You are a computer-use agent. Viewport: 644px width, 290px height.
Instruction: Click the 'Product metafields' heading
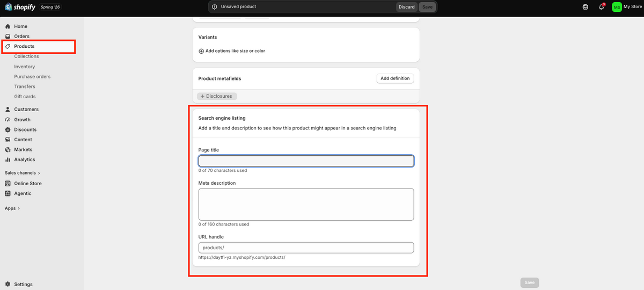point(219,78)
